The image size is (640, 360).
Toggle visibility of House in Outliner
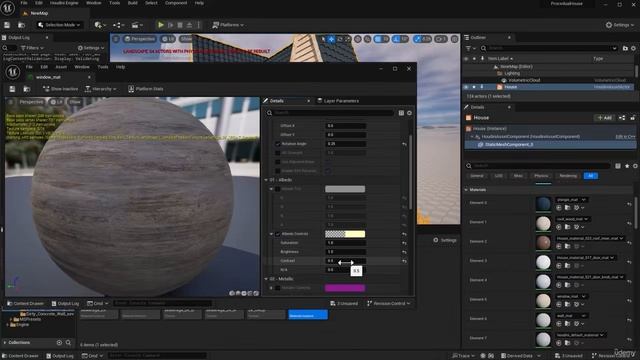pyautogui.click(x=466, y=87)
